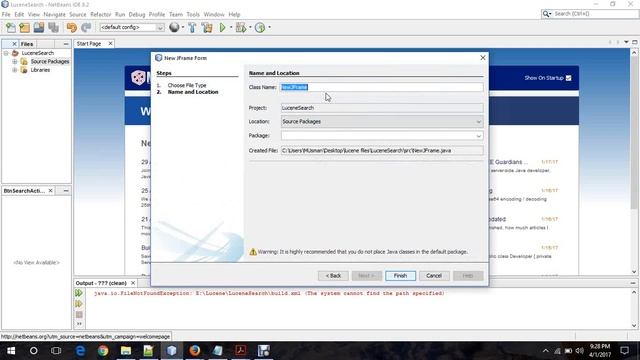The width and height of the screenshot is (640, 360).
Task: Click the globe browser icon in toolbar
Action: click(x=174, y=27)
